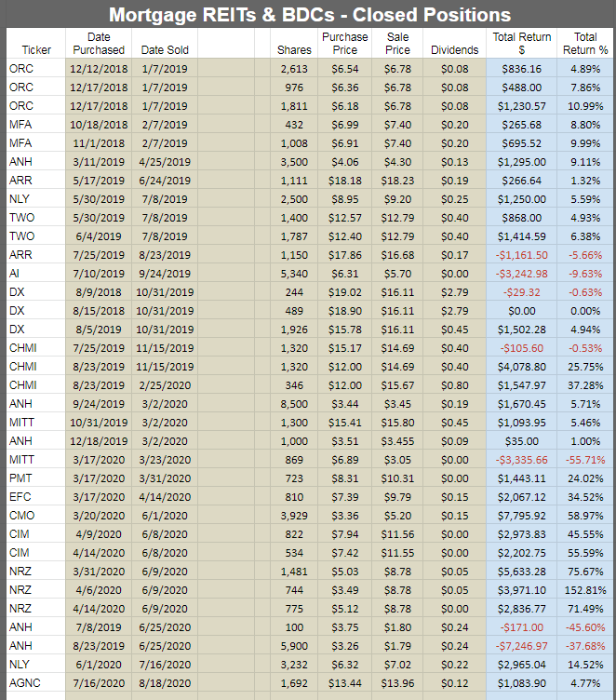Click the $18.18 purchase price cell
Screen dimensions: 616x700
[x=344, y=181]
